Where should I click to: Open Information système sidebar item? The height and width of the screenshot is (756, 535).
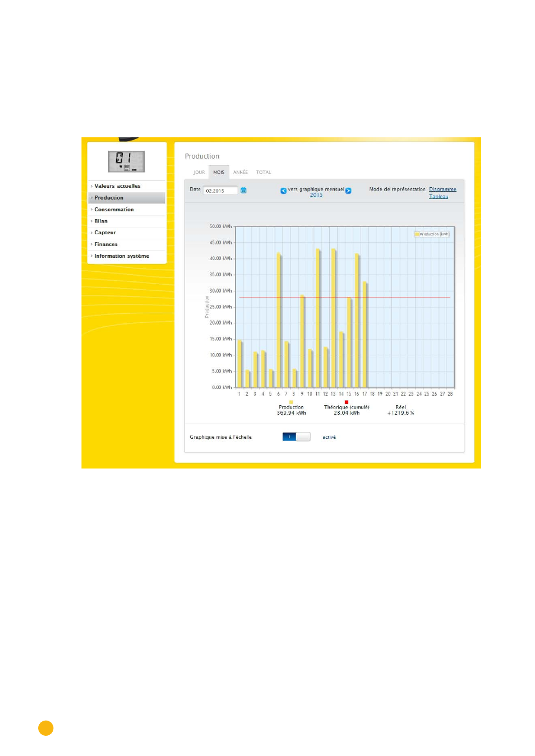pyautogui.click(x=127, y=256)
